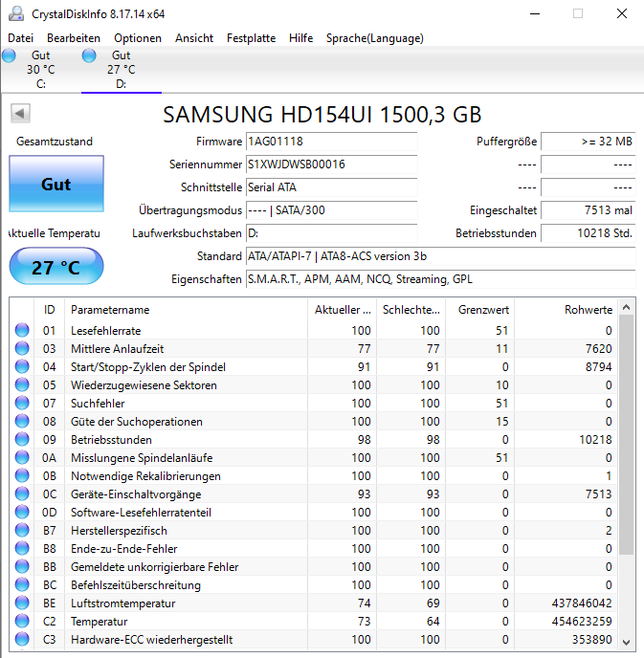Click status icon for Ende-zu-Ende-Fehler row
The image size is (644, 658).
[22, 548]
